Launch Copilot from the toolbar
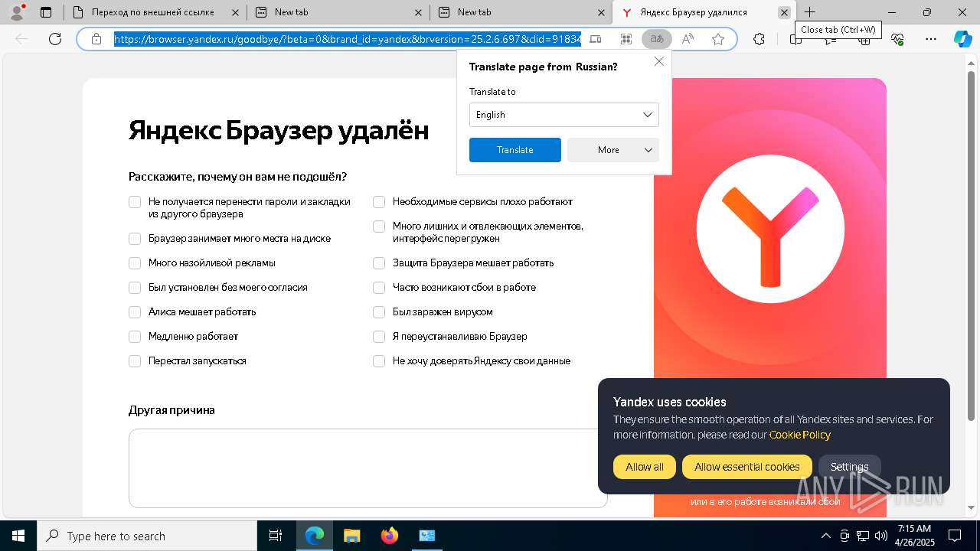Image resolution: width=980 pixels, height=551 pixels. point(963,39)
